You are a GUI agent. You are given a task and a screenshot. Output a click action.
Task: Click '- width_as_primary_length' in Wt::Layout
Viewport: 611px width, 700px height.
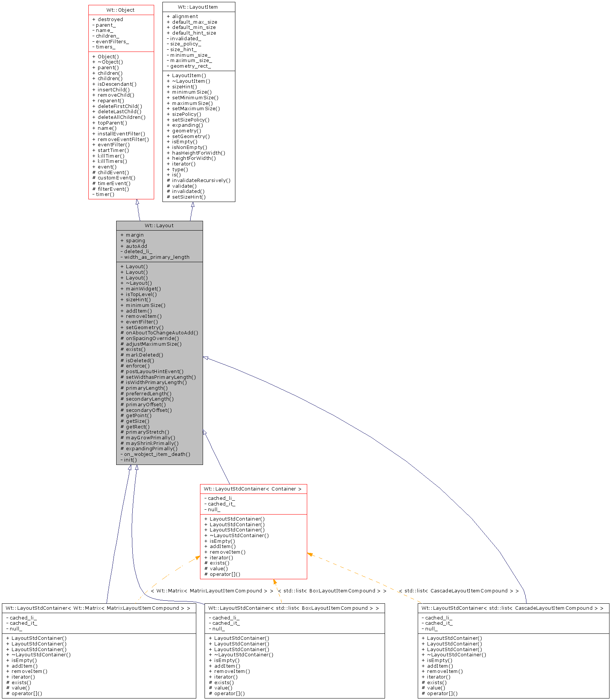pyautogui.click(x=155, y=257)
